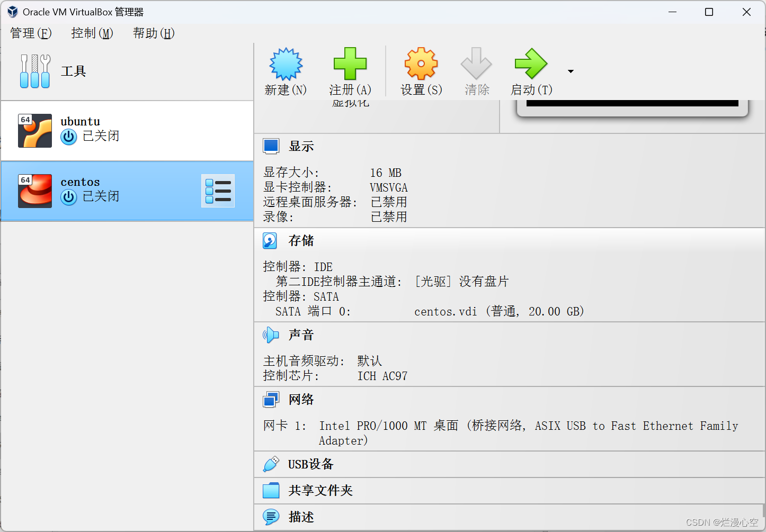
Task: Click the ubuntu 已关闭 status text
Action: (x=101, y=136)
